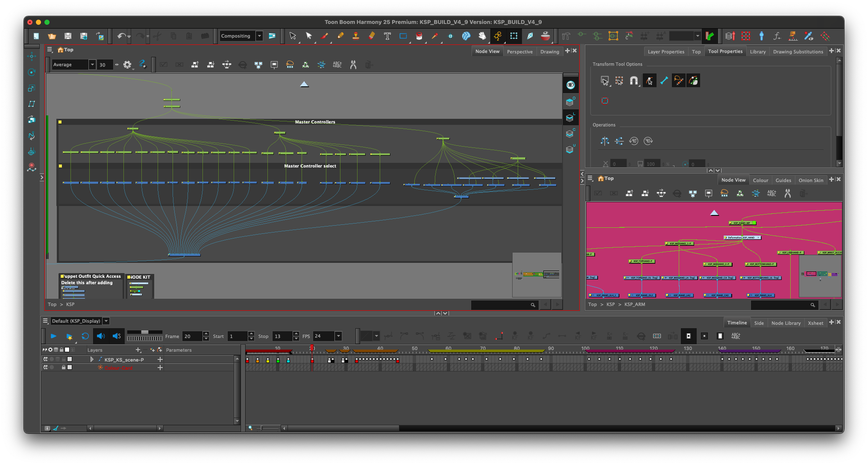Click the Flip Vertical operation icon

[619, 141]
